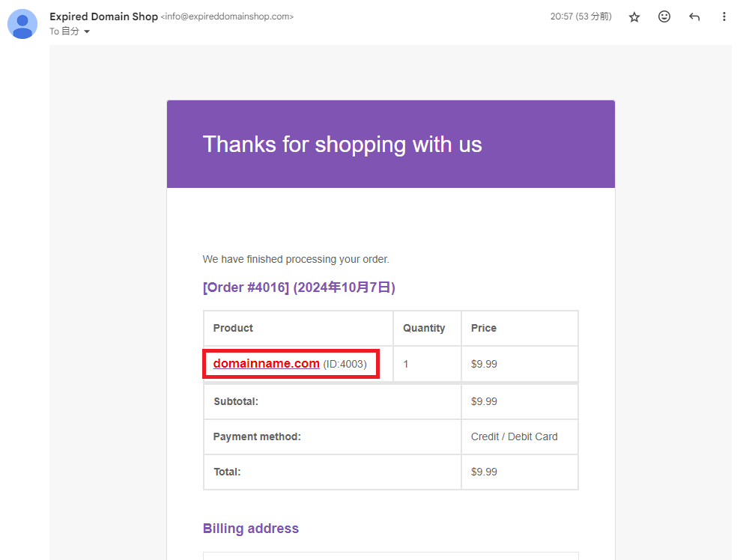This screenshot has height=560, width=746.
Task: Click the sender's profile avatar
Action: point(22,24)
